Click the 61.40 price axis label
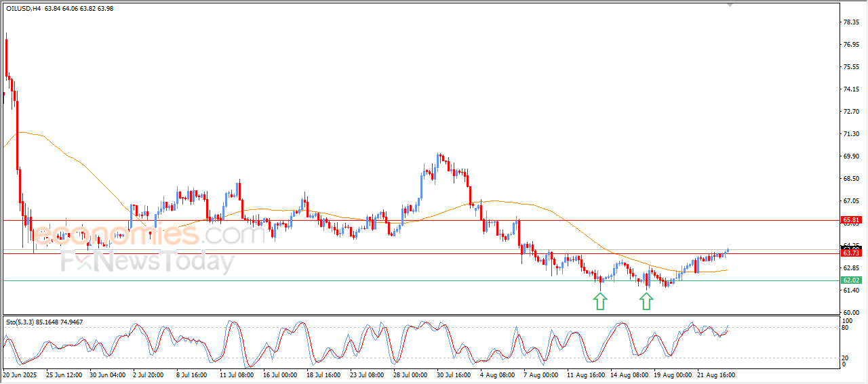 click(x=851, y=291)
